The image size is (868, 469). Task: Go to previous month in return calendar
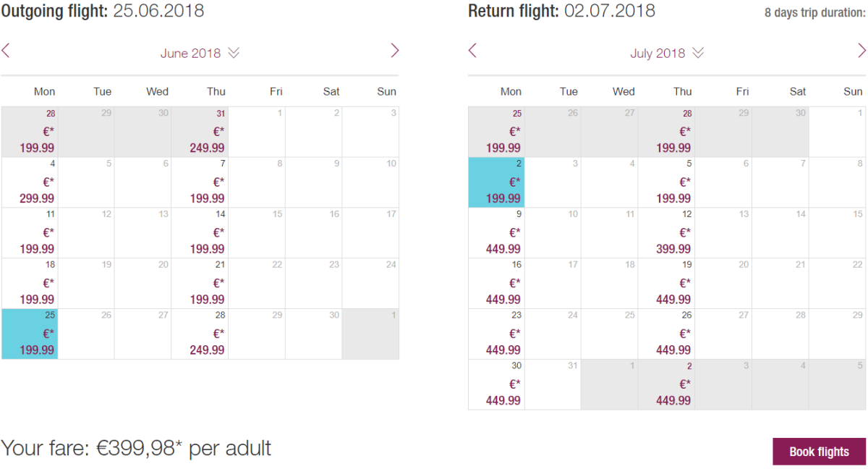[473, 51]
